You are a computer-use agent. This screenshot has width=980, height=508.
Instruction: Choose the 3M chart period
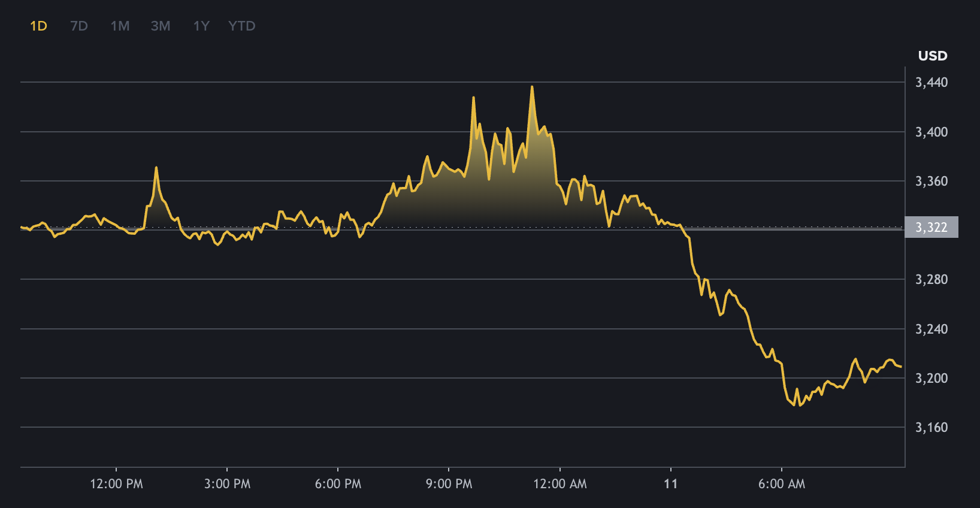coord(161,26)
